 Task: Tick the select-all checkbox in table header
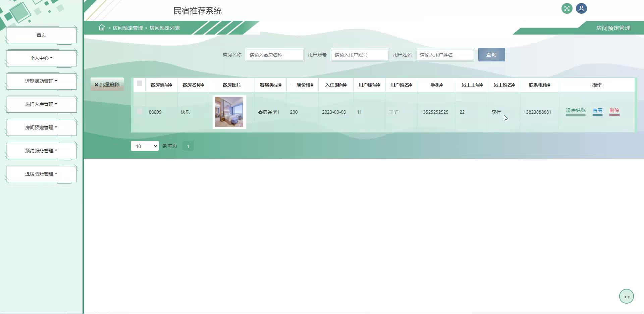(x=140, y=83)
